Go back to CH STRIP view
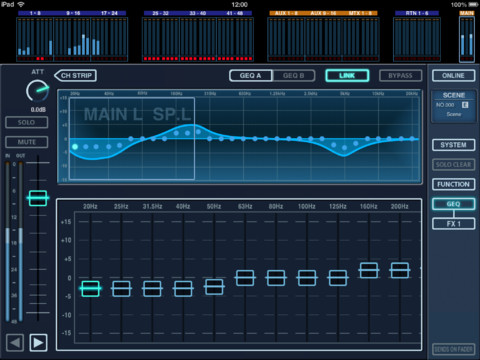Viewport: 480px width, 360px height. click(75, 75)
